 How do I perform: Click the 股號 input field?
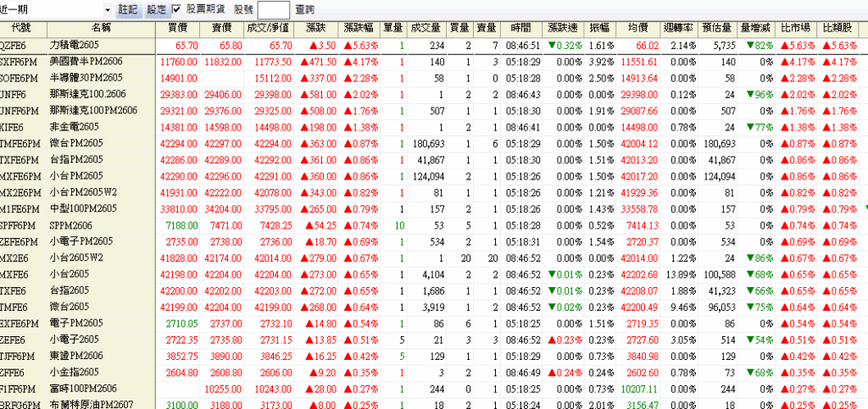(274, 10)
